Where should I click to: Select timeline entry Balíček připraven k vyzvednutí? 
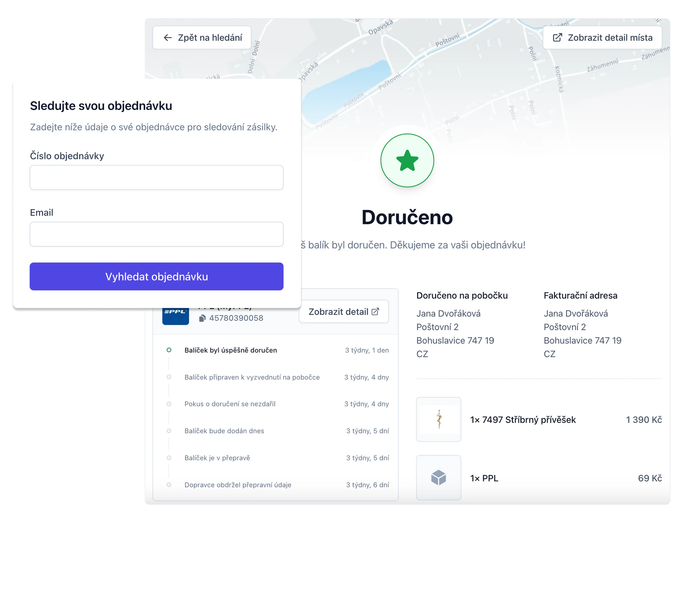pos(252,377)
